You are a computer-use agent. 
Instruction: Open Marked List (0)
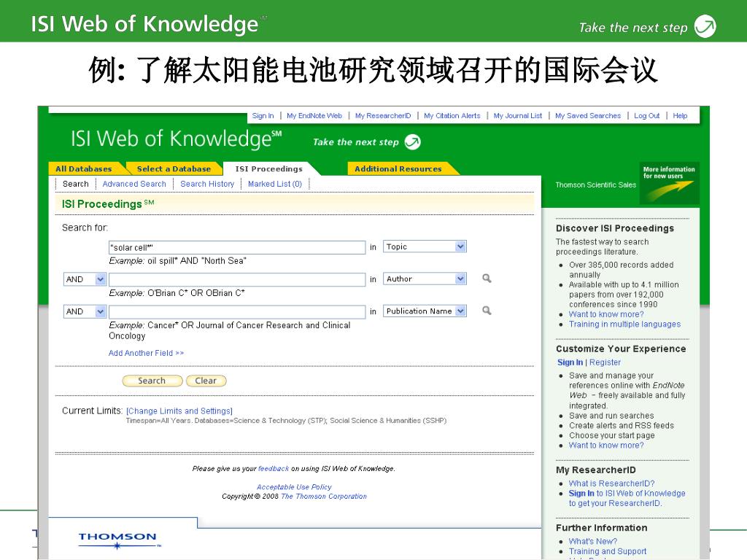275,184
